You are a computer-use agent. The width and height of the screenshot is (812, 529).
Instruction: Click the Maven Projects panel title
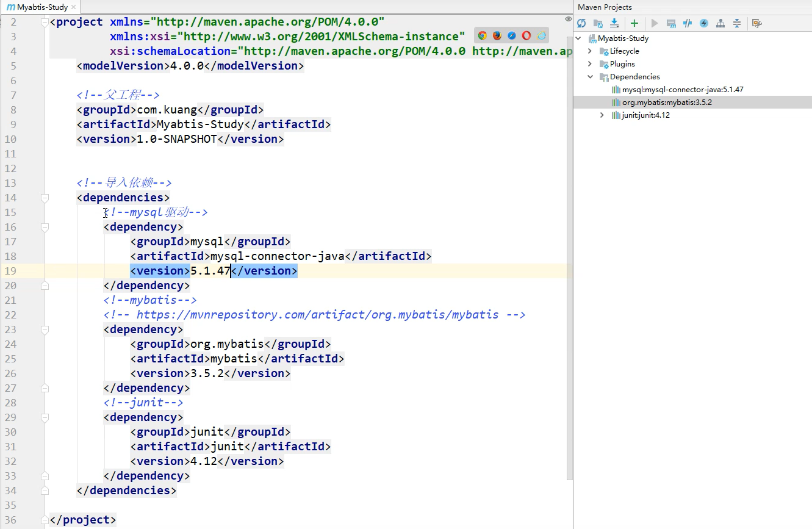click(605, 7)
